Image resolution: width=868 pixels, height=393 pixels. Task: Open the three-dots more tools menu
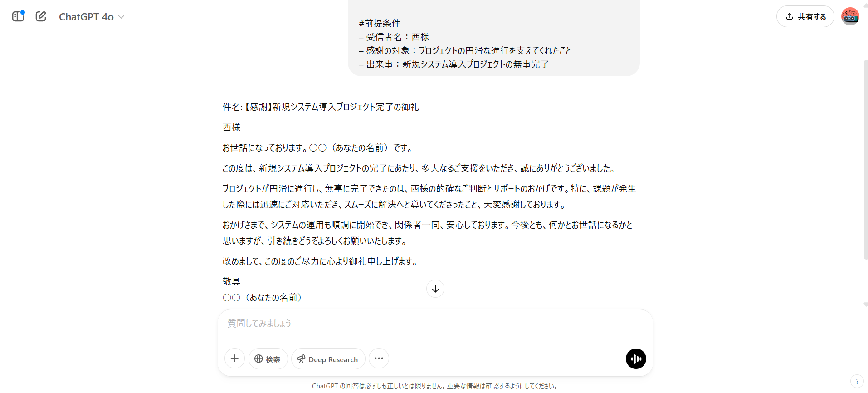point(379,359)
